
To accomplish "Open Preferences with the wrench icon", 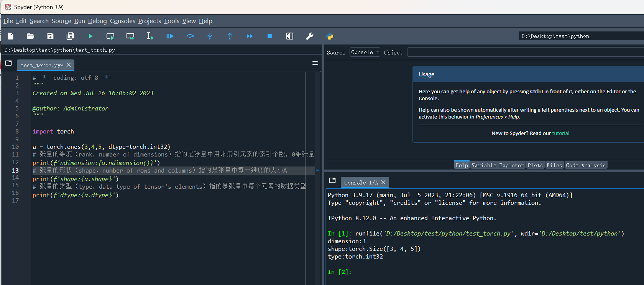I will point(310,36).
